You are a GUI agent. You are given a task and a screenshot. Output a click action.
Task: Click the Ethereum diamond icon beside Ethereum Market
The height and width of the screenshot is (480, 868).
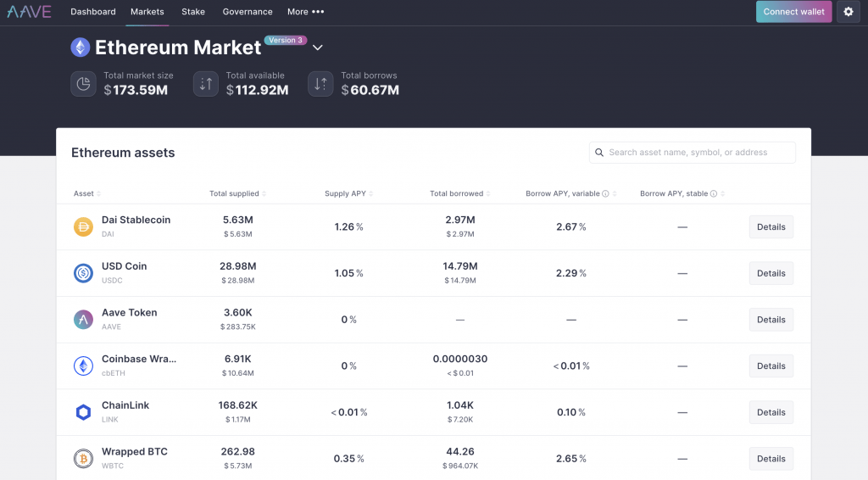[81, 47]
